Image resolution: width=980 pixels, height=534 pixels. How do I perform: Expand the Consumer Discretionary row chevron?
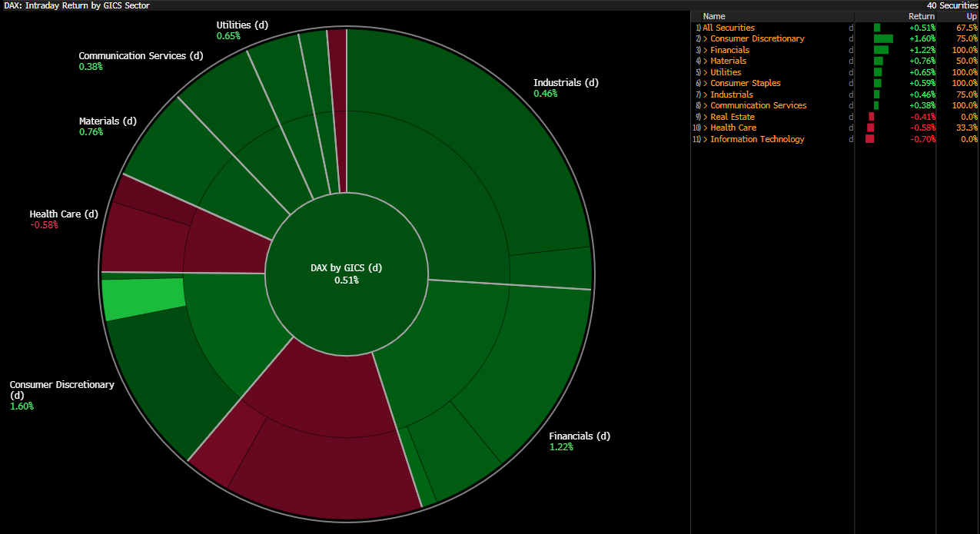tap(706, 38)
